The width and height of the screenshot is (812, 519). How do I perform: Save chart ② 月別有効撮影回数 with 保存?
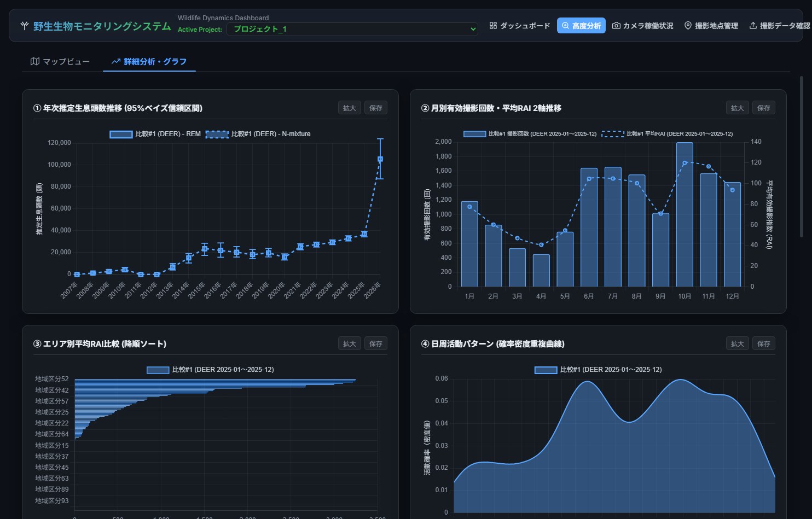pos(764,108)
